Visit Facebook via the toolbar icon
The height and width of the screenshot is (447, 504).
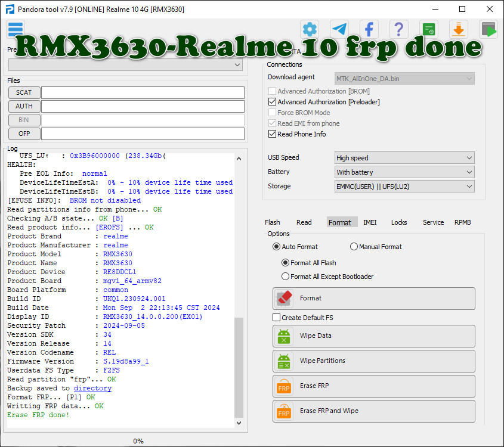pos(369,28)
